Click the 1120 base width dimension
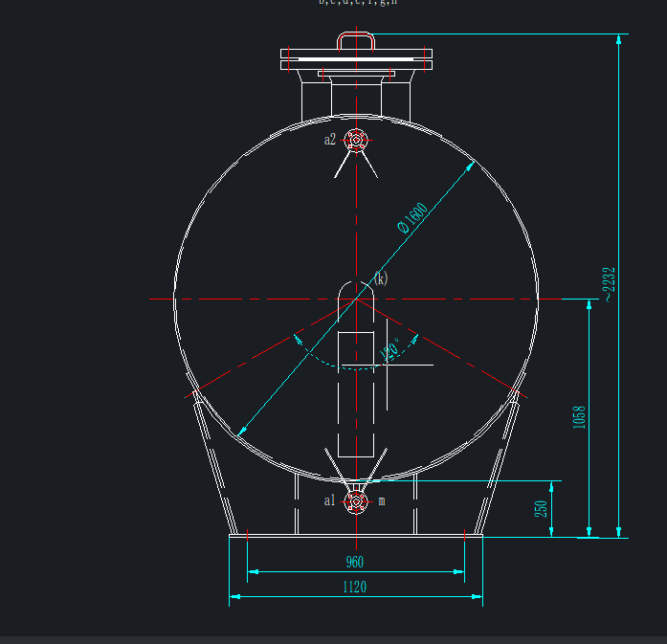667x644 pixels. coord(355,587)
